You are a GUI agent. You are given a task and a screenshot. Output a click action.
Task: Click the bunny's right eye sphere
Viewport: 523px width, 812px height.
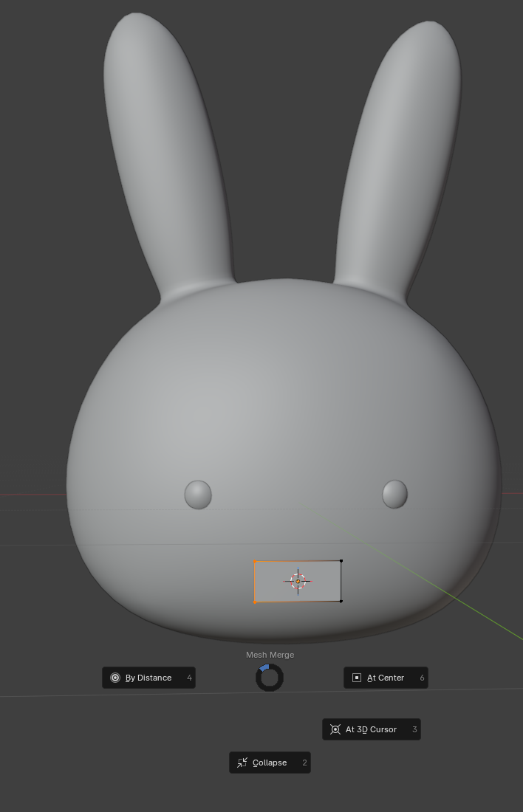click(395, 494)
